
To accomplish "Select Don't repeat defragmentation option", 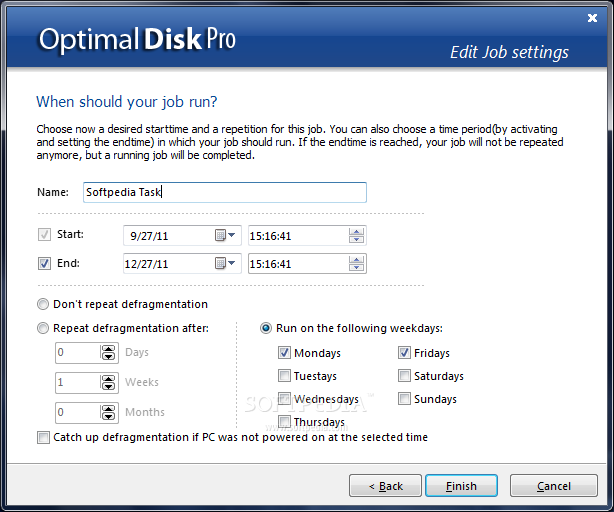I will click(43, 304).
